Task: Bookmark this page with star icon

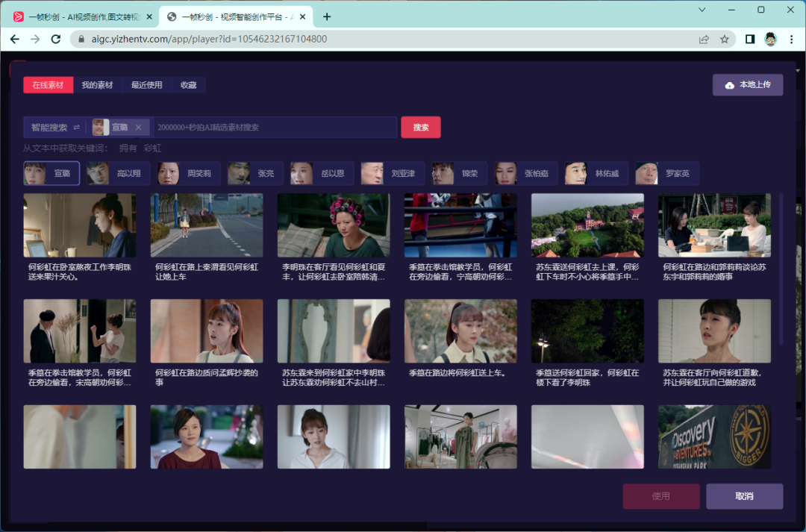Action: tap(724, 39)
